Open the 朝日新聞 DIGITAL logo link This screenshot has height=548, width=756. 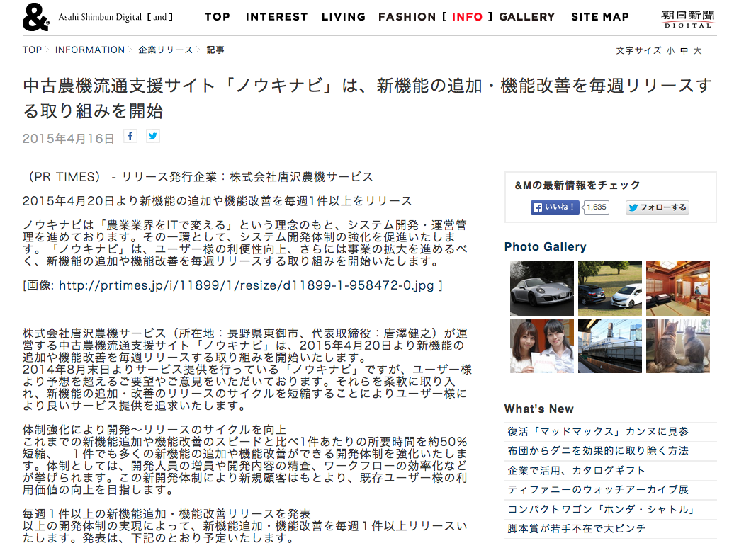[x=688, y=19]
